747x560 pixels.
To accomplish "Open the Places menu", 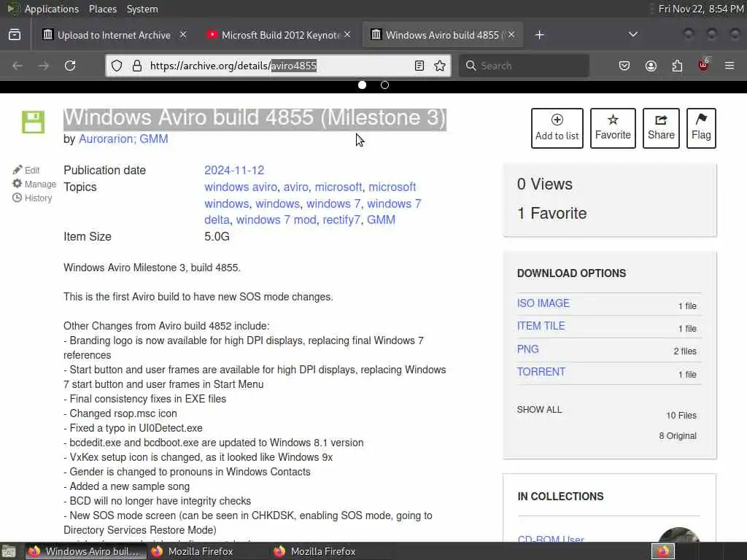I will click(x=102, y=9).
